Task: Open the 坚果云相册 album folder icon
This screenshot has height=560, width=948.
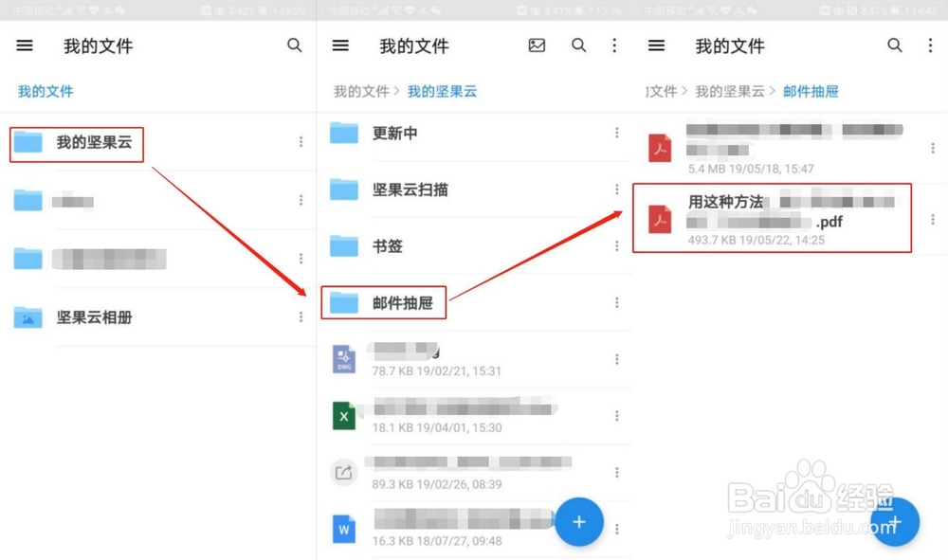Action: click(27, 317)
